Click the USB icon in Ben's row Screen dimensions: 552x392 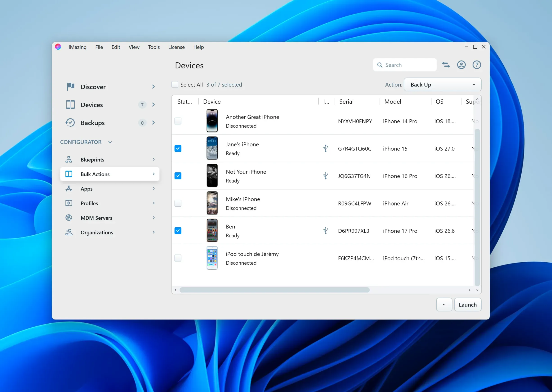pyautogui.click(x=325, y=230)
